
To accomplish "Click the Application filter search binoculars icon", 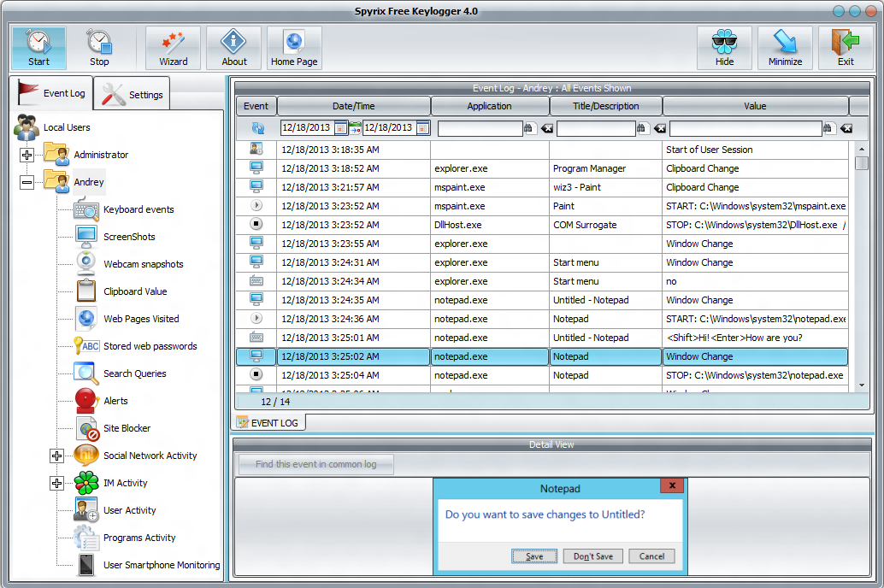I will 528,128.
